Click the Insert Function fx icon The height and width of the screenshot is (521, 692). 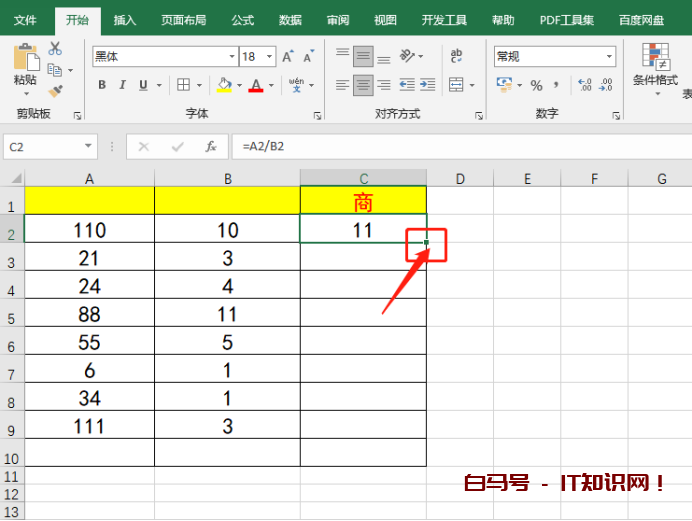(x=210, y=146)
